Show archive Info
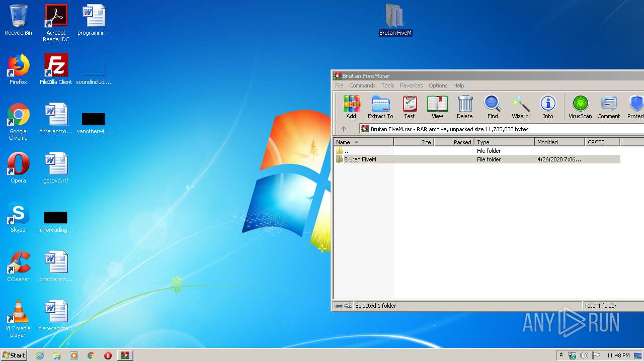The height and width of the screenshot is (362, 644). (548, 107)
